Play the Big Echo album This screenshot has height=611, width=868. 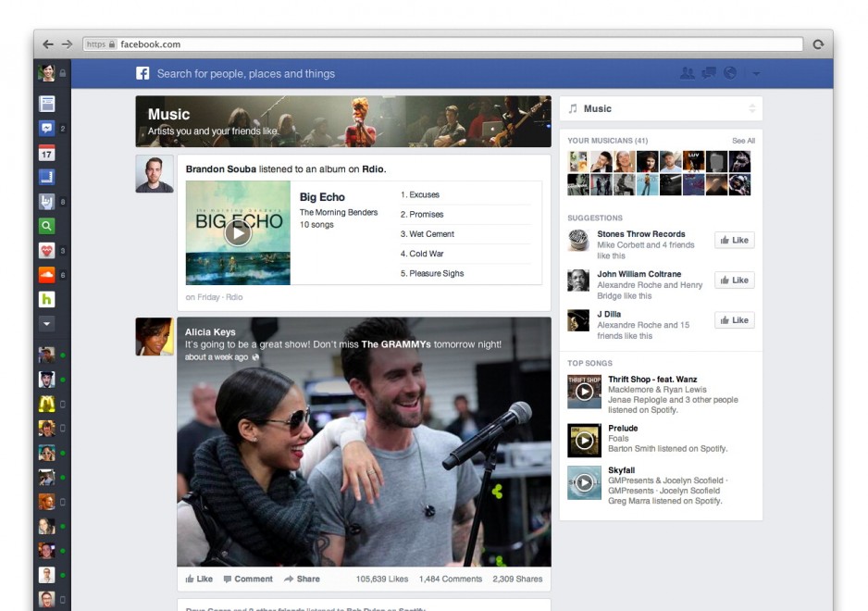[x=238, y=232]
